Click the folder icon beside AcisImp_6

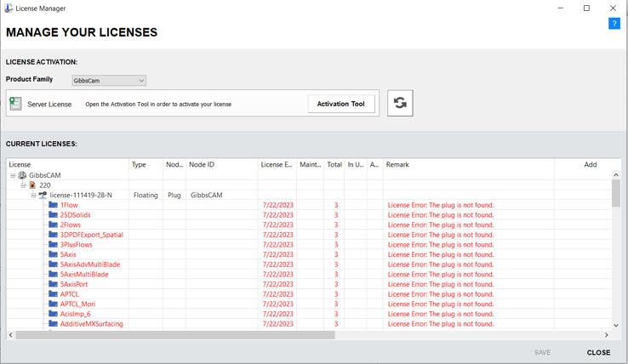(53, 314)
